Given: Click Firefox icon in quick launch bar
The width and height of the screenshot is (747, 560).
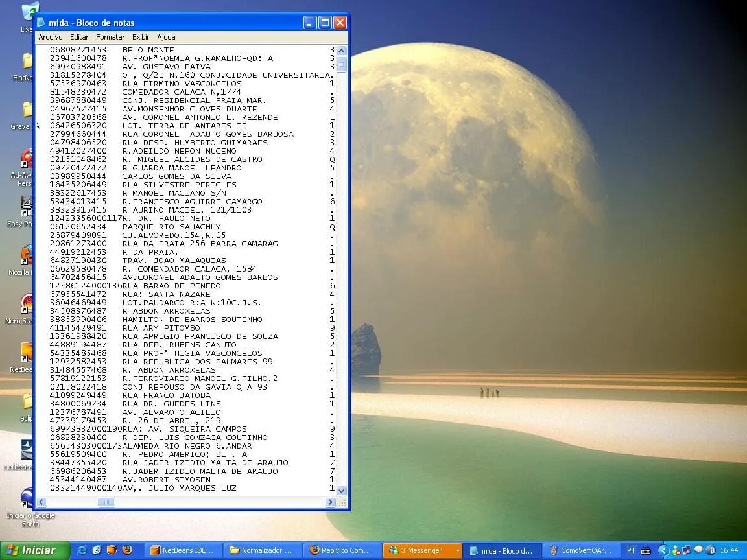Looking at the screenshot, I should pyautogui.click(x=127, y=550).
